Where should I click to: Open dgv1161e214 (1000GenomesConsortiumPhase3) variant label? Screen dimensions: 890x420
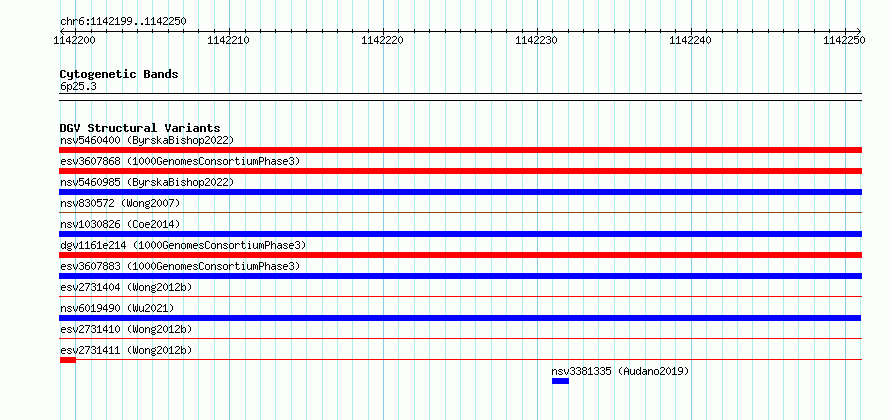183,245
